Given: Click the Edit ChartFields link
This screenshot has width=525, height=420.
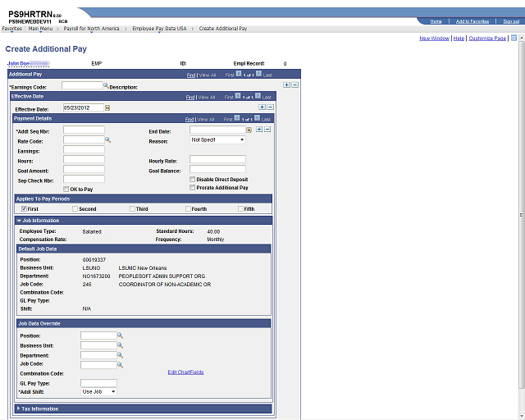Looking at the screenshot, I should pyautogui.click(x=185, y=372).
